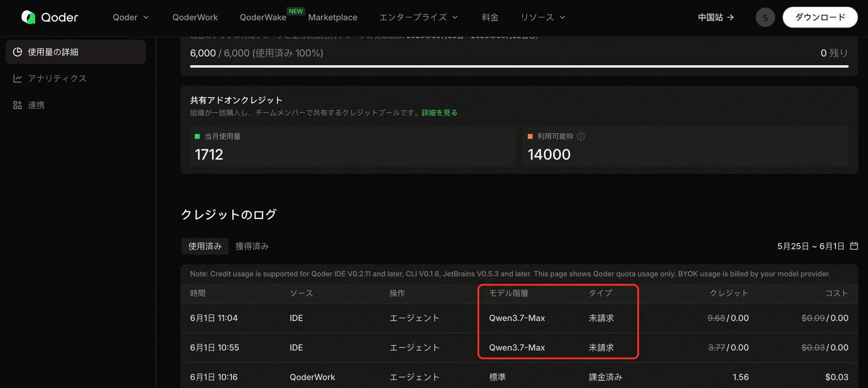Click 未請求 in the 11:04 row
868x388 pixels.
point(601,318)
